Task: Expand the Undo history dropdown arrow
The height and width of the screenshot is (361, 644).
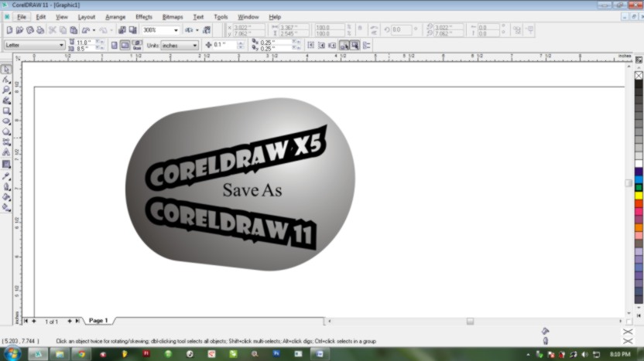Action: [94, 30]
